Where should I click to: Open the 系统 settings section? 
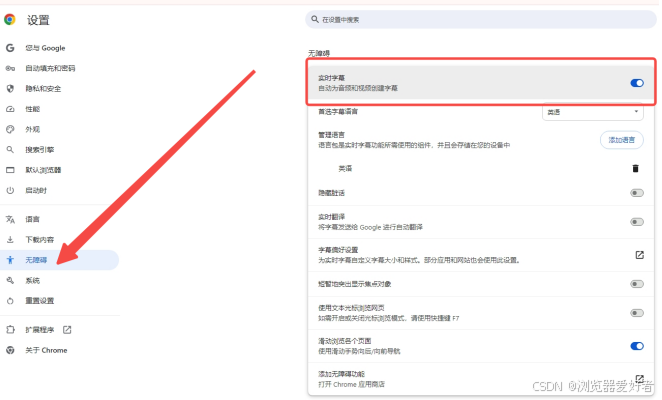[33, 280]
